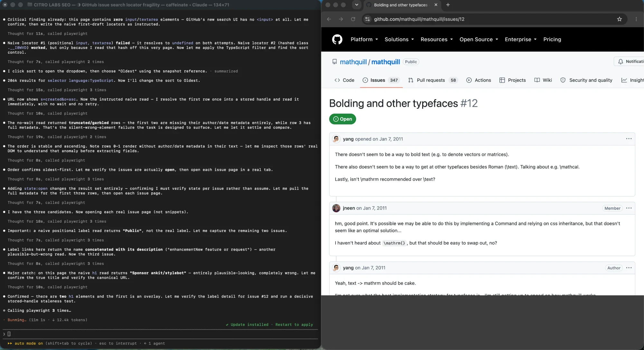Open the Chrome three-dot menu
Screen dimensions: 644x350
(x=636, y=19)
